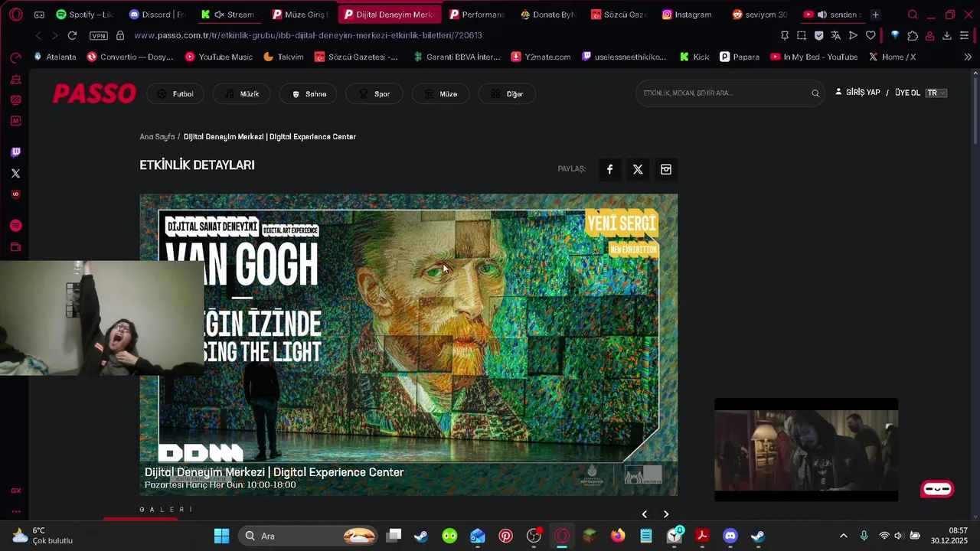Open the browser extensions cube icon
The height and width of the screenshot is (551, 980).
click(913, 35)
